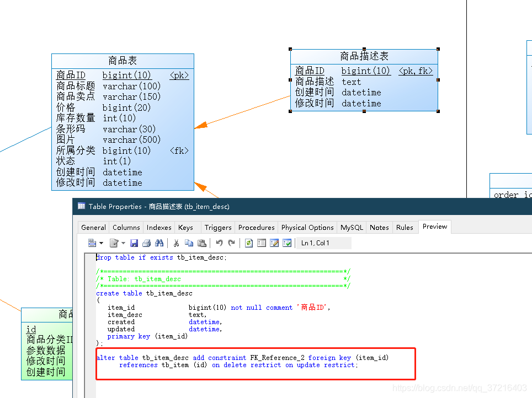Open the Notes tab

[x=379, y=228]
